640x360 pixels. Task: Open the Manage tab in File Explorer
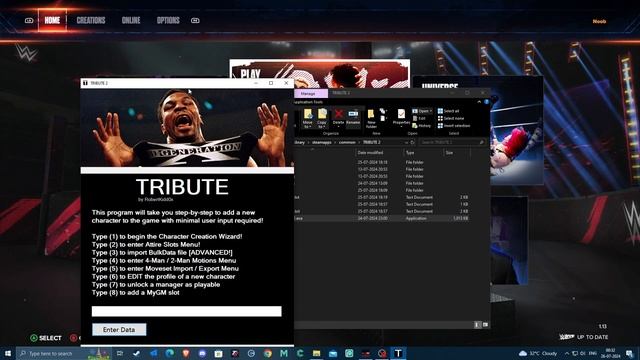(308, 93)
